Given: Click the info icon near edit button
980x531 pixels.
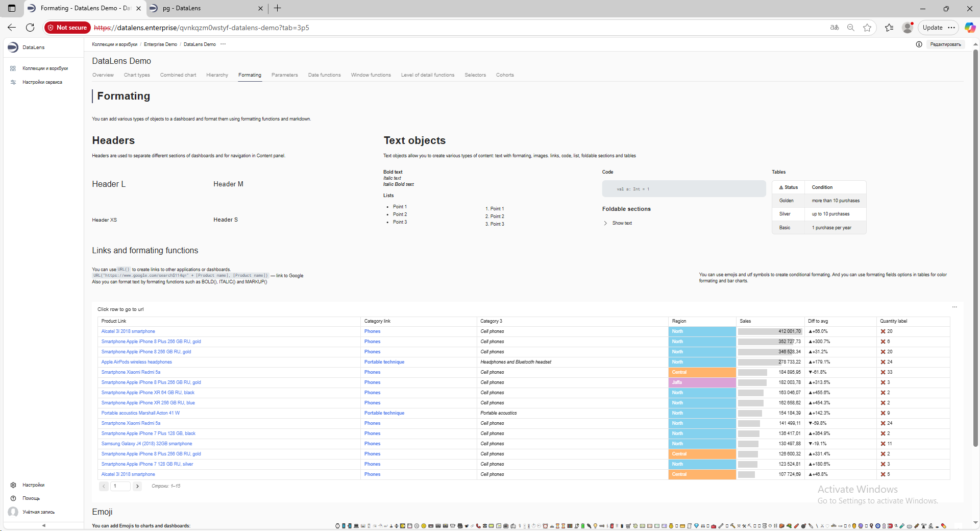Looking at the screenshot, I should click(x=919, y=44).
